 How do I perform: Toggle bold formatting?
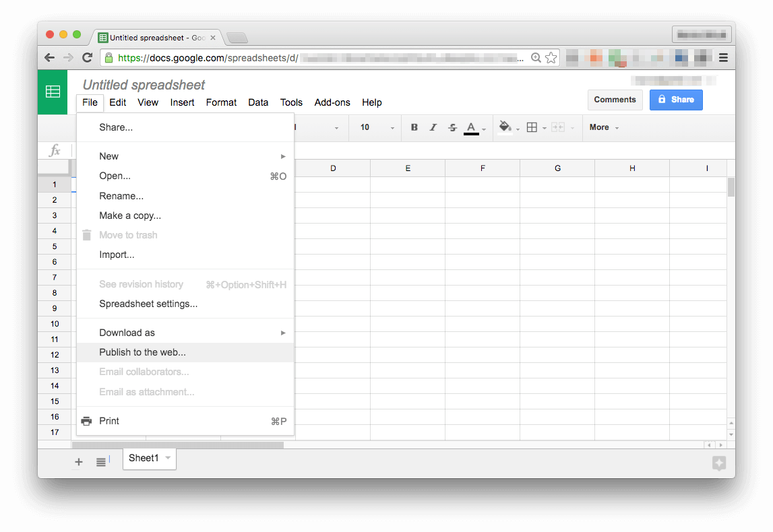click(414, 127)
